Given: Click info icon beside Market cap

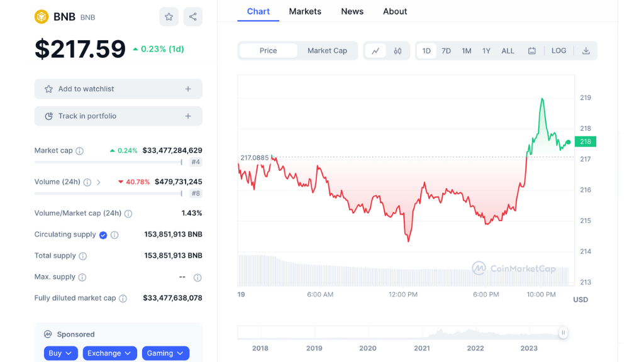Looking at the screenshot, I should click(x=80, y=151).
